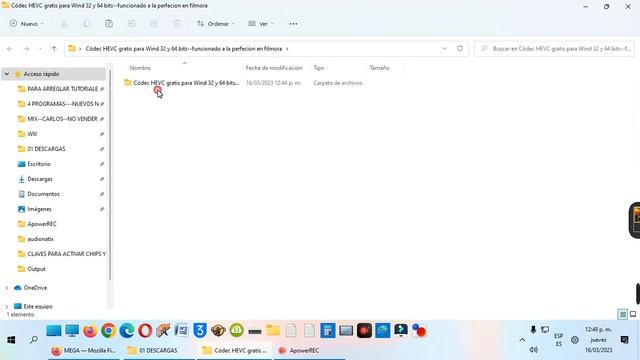
Task: Open the Windows Start menu
Action: 11,340
